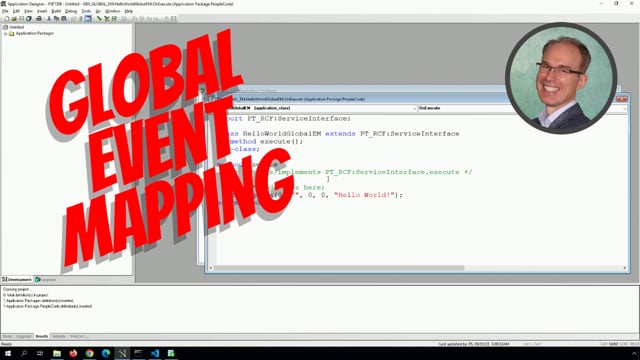Launch Microsoft Edge from taskbar
The height and width of the screenshot is (360, 640).
coord(106,353)
